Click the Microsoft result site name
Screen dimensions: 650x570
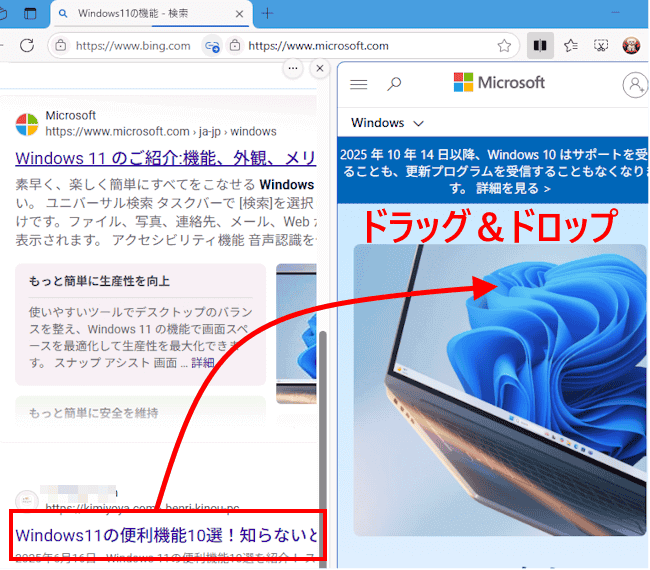pos(70,115)
